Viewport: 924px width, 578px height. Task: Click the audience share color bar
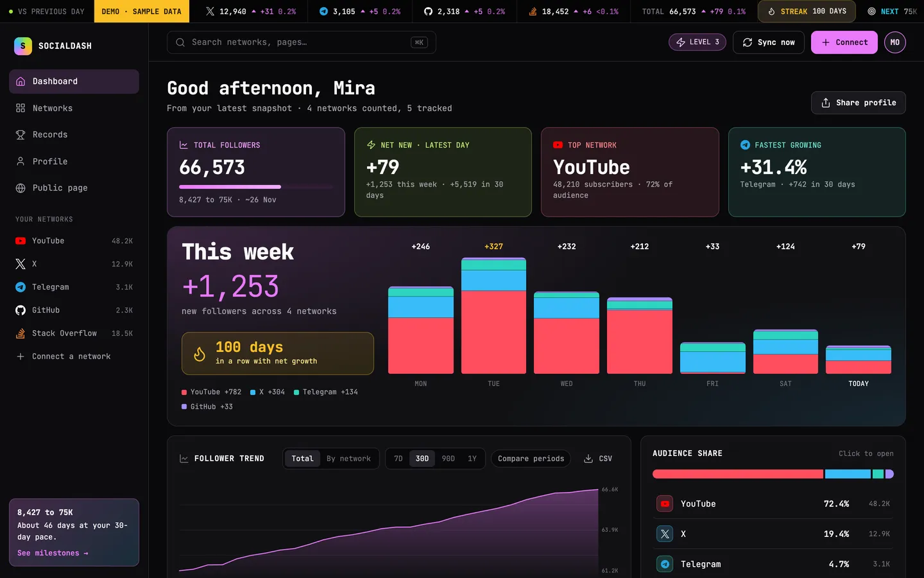click(x=773, y=474)
